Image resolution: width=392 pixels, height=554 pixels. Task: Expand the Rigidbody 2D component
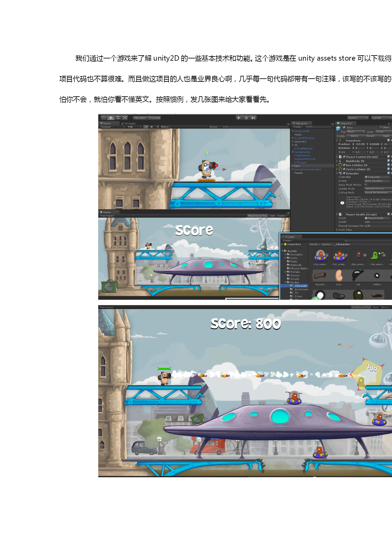337,161
